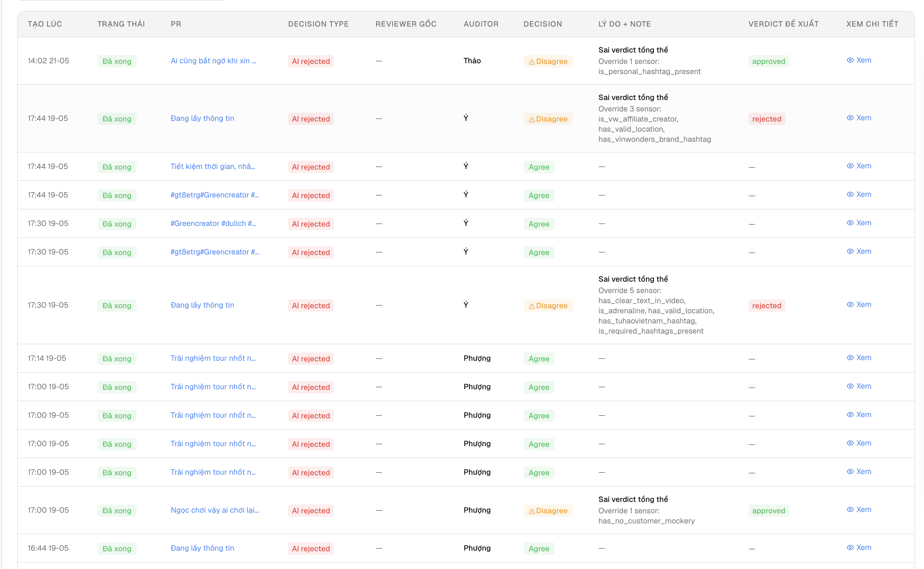Open the PR '#Greencreator #dulich #...'

pos(213,223)
